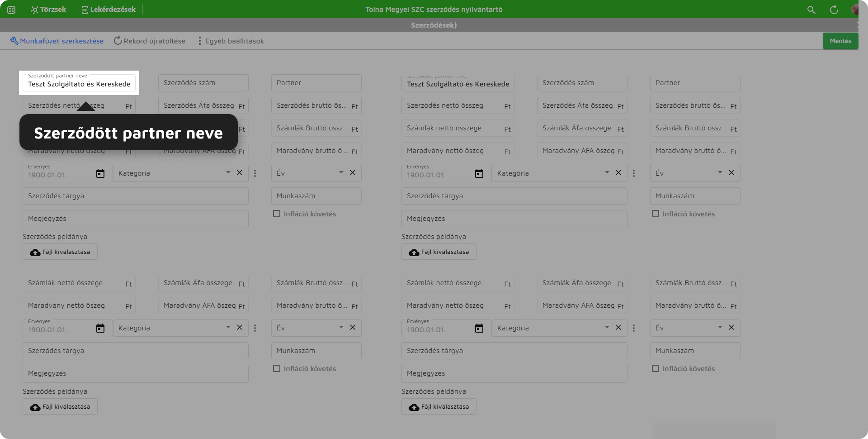868x439 pixels.
Task: Clear Kategória with the X in top-right record
Action: click(x=618, y=172)
